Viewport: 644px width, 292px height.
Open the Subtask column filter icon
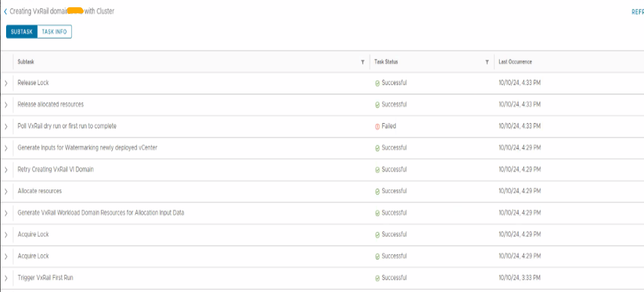pos(363,62)
